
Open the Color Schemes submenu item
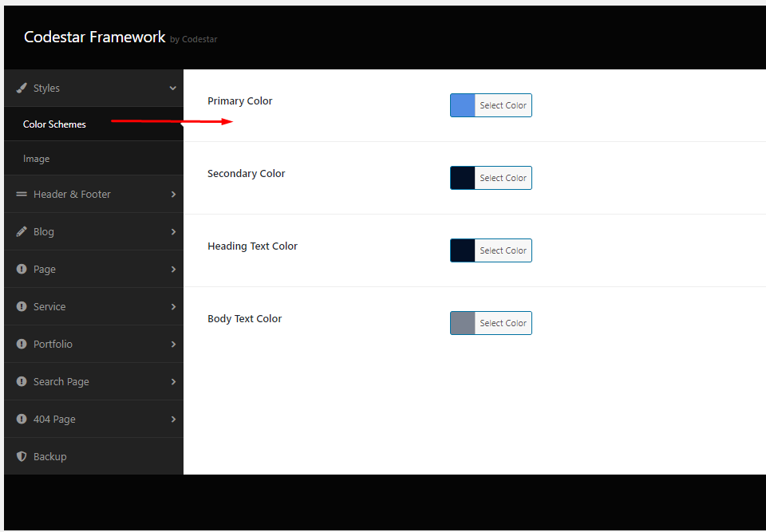click(x=54, y=124)
